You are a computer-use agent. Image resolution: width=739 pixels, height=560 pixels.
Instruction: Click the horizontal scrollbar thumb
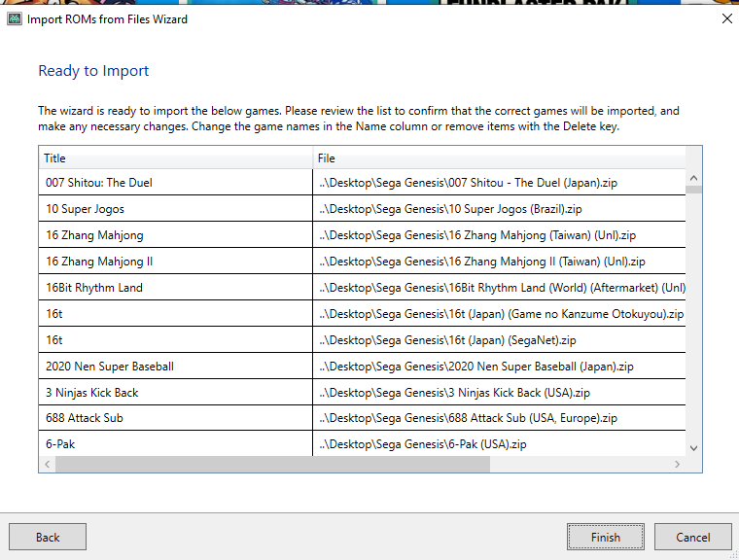tap(272, 464)
